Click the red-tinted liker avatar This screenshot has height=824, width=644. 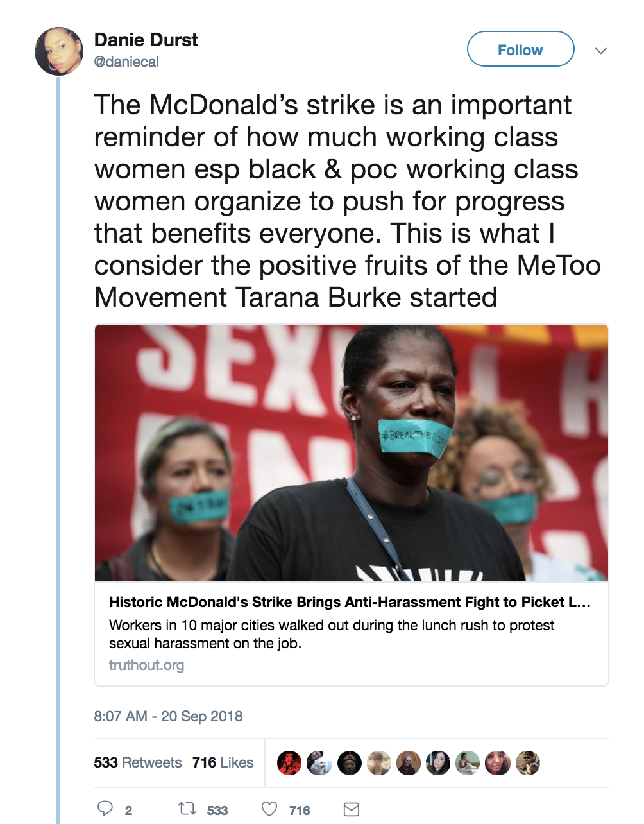tap(289, 763)
